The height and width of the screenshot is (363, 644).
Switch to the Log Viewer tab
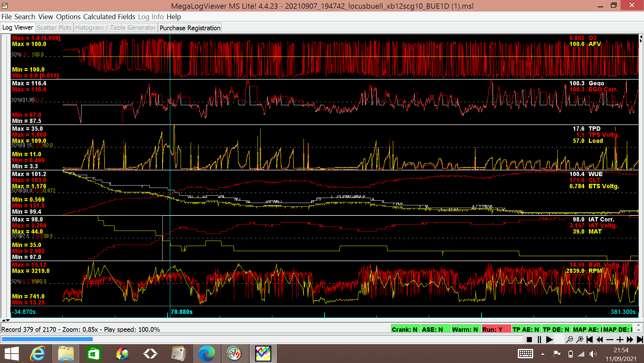point(18,28)
